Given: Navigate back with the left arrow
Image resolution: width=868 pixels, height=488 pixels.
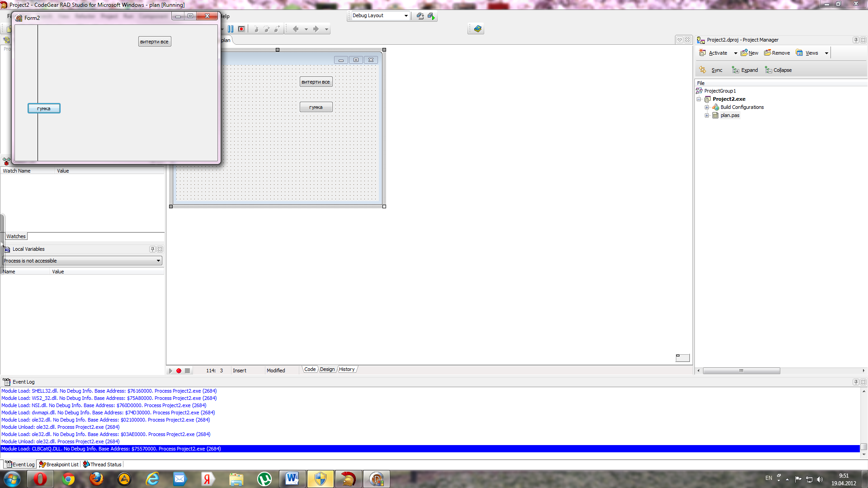Looking at the screenshot, I should tap(296, 29).
